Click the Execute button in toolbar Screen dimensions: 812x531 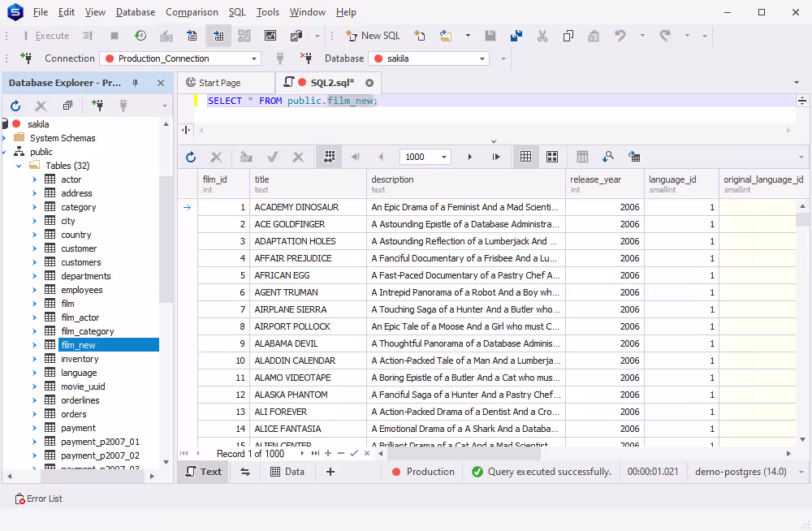(x=46, y=36)
